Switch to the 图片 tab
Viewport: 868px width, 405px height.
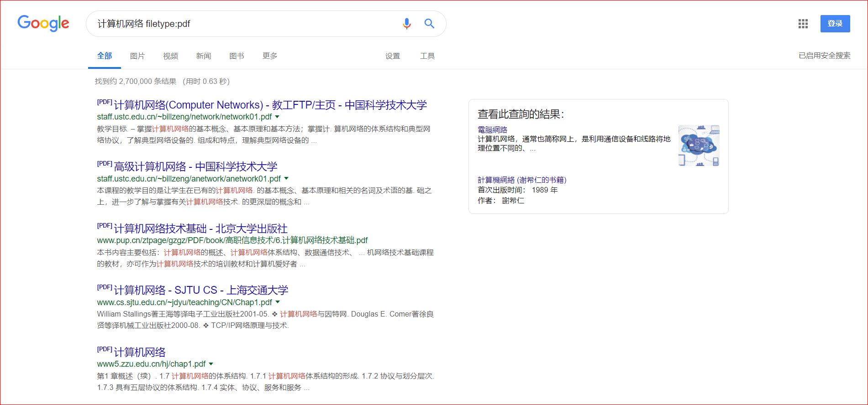coord(137,56)
